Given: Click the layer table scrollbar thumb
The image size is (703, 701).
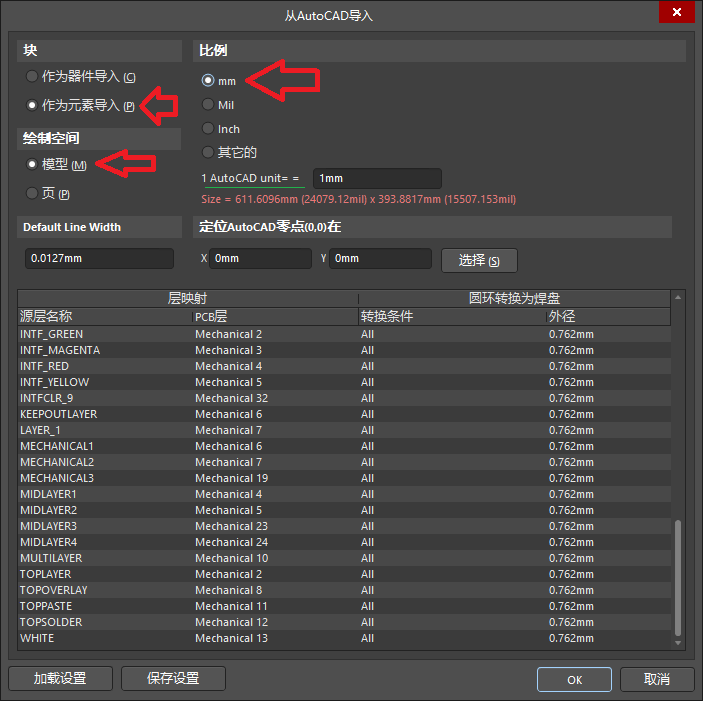Looking at the screenshot, I should pos(678,577).
